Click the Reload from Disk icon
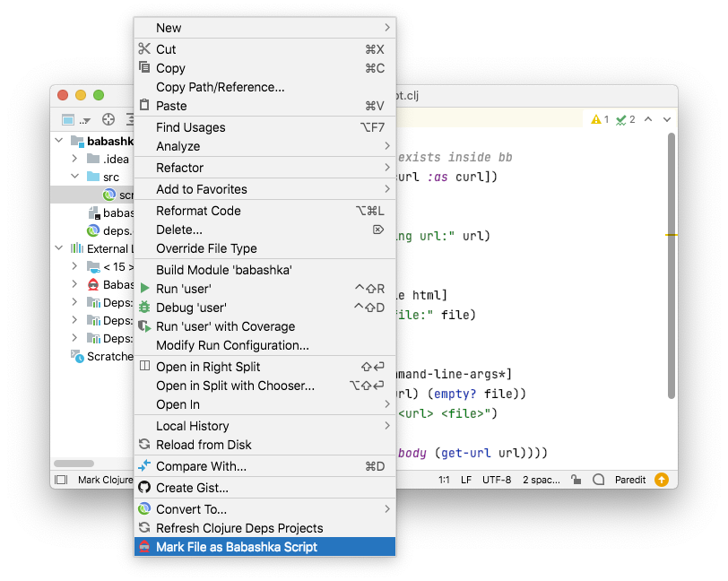This screenshot has height=581, width=728. click(x=144, y=445)
